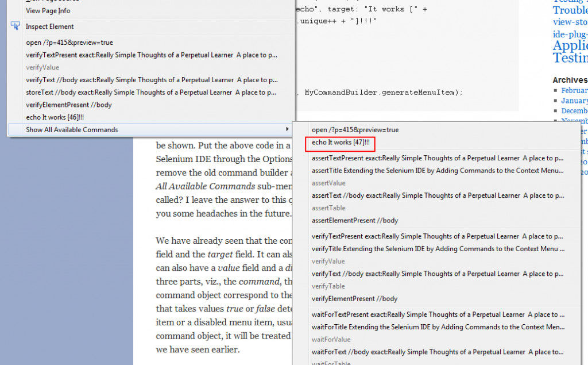Select waitForTextPresent command in submenu

pos(438,314)
